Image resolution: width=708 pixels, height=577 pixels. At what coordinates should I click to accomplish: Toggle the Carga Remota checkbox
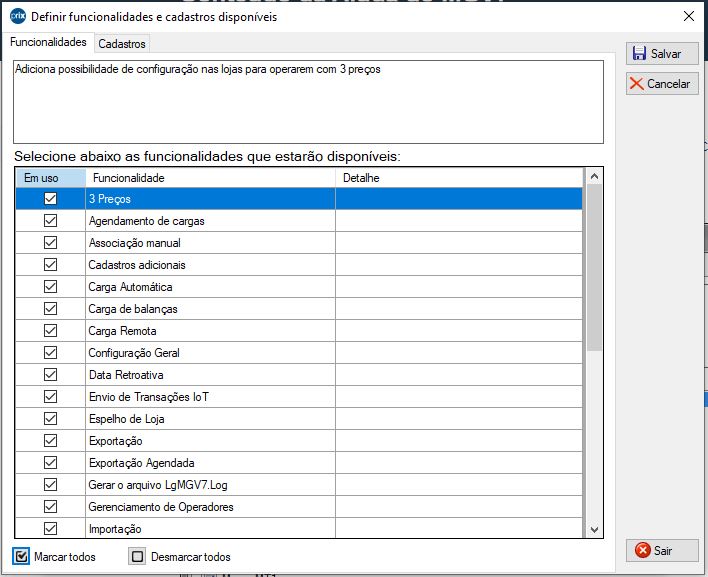click(50, 331)
